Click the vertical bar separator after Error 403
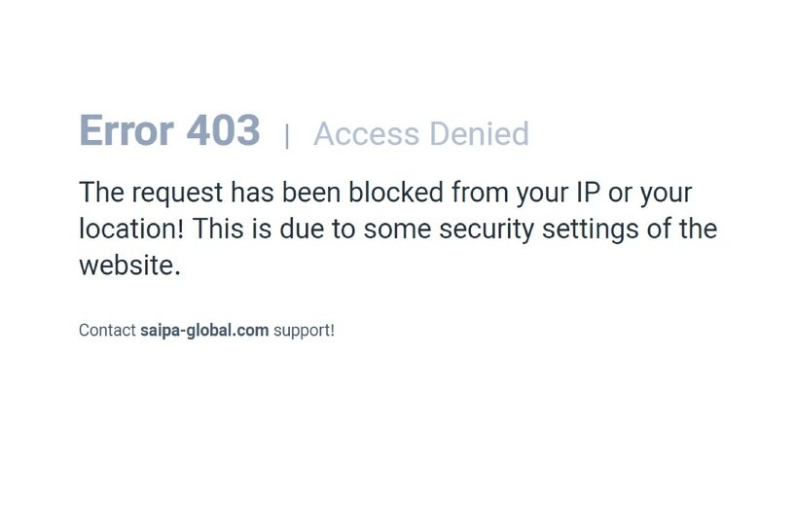Image resolution: width=795 pixels, height=532 pixels. 287,136
